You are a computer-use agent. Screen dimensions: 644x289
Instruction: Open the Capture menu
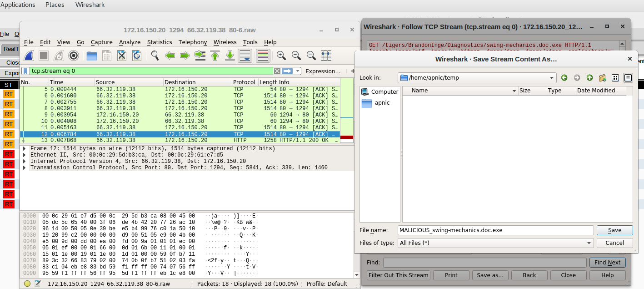tap(101, 42)
